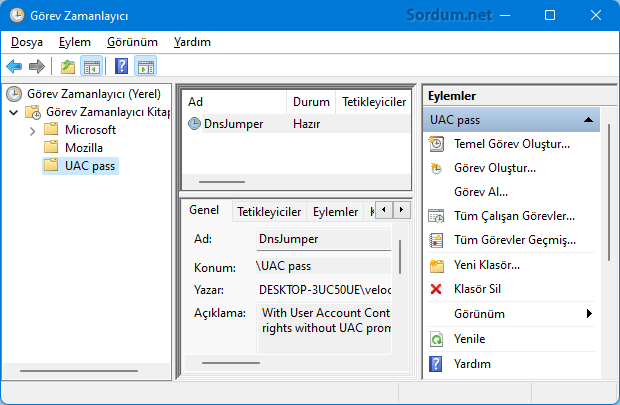
Task: Click the Yazar value DESKTOP-3UC50UE
Action: (x=325, y=290)
